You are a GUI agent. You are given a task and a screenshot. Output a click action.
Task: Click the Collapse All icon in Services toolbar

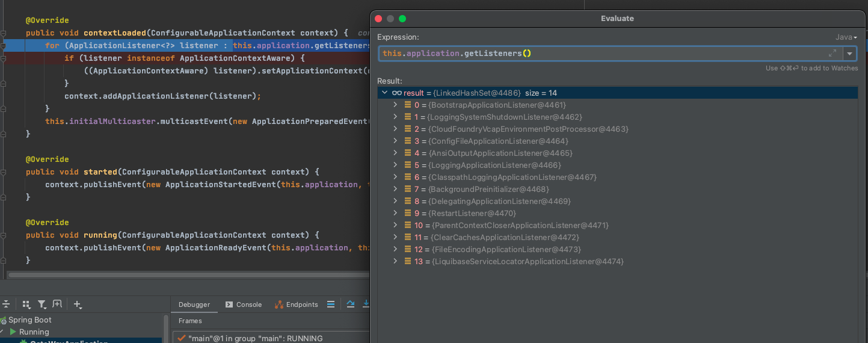5,304
